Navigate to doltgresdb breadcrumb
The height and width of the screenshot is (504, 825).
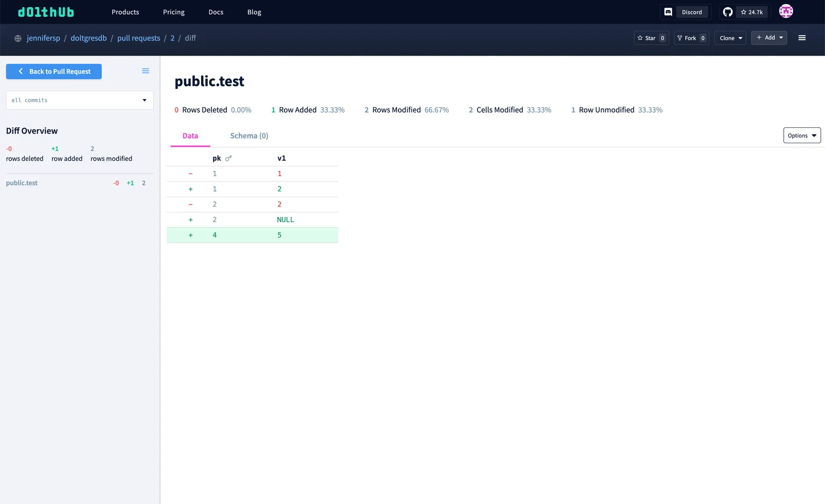(89, 38)
